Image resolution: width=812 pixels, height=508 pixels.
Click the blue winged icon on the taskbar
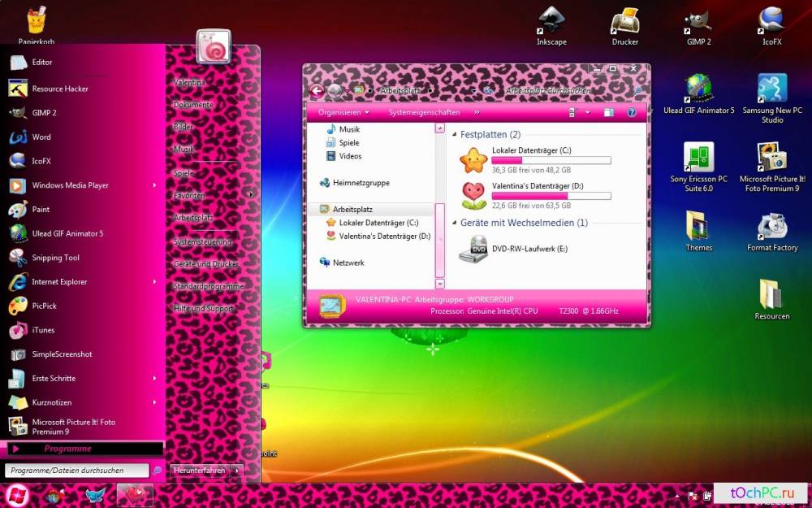[94, 495]
